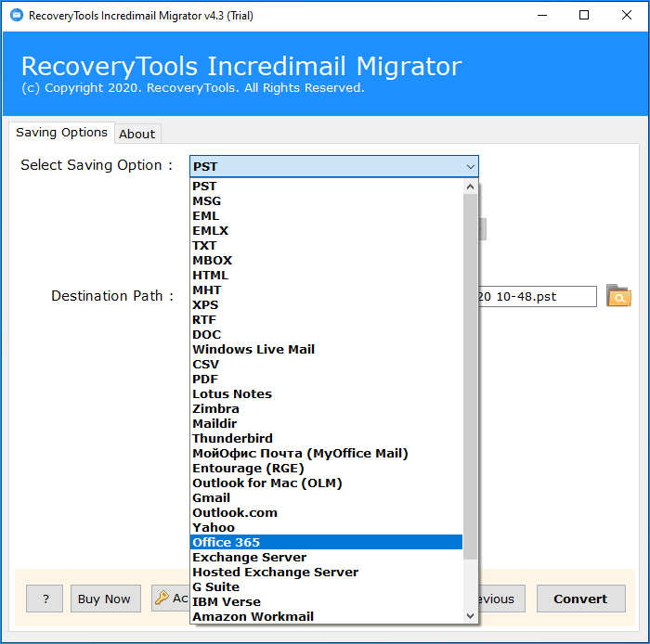Minimize the Incredimail Migrator window

[x=542, y=16]
